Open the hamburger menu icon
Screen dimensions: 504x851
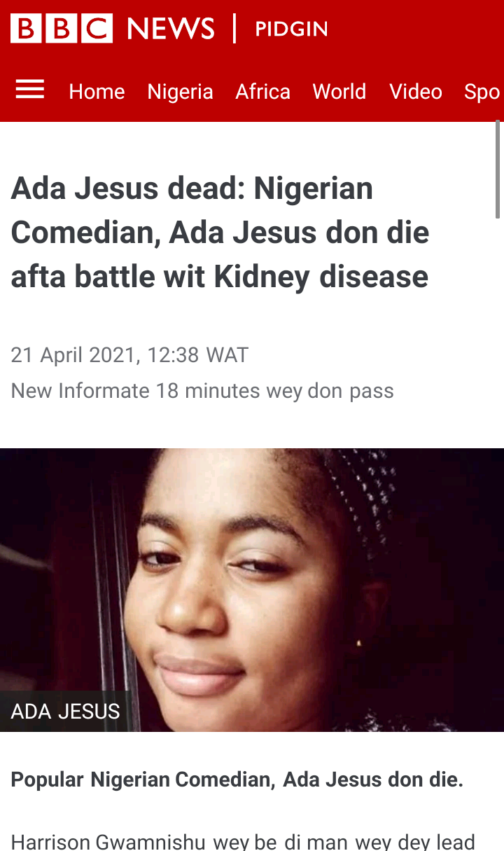point(30,90)
